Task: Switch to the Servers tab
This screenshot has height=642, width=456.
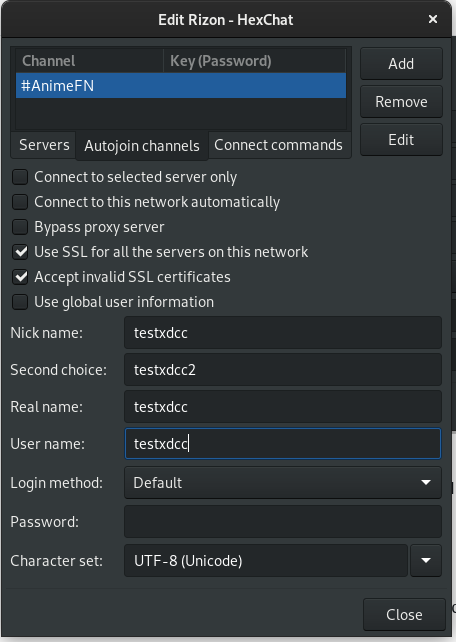Action: (x=44, y=145)
